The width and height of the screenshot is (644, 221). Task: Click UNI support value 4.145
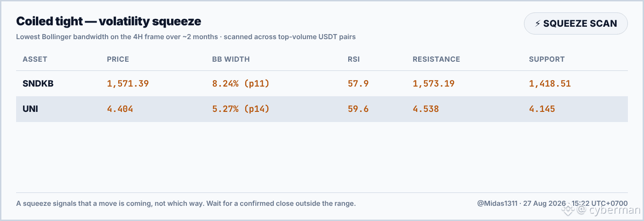[x=542, y=109]
